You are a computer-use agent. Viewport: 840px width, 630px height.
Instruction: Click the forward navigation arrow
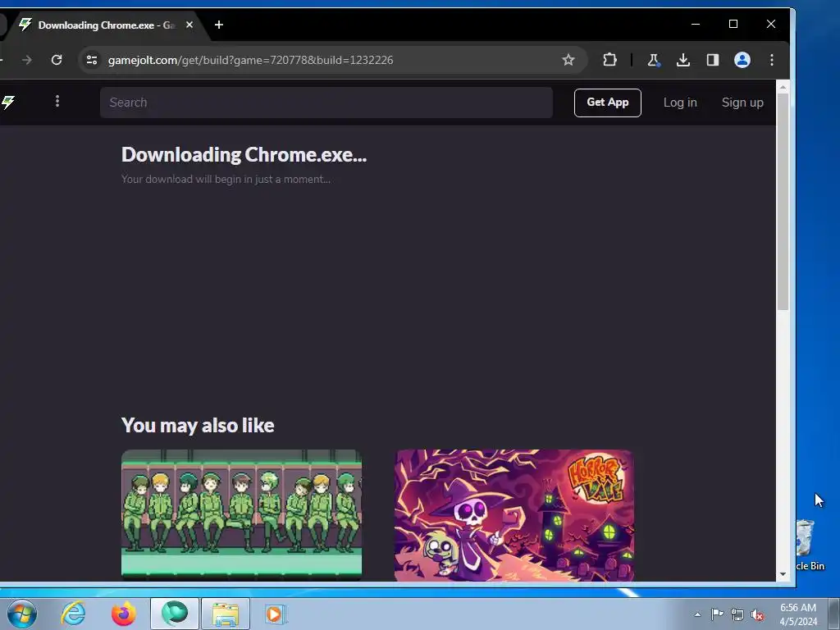[x=27, y=60]
